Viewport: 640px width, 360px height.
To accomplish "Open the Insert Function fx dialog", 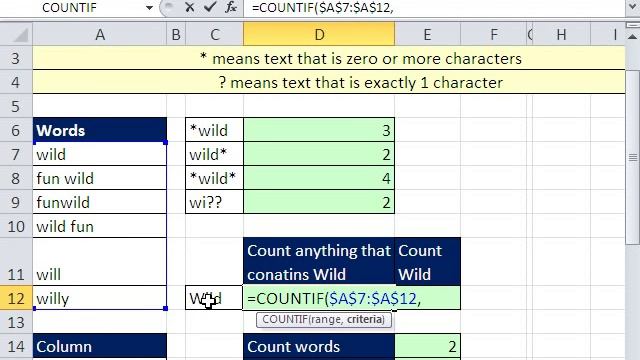I will 231,7.
